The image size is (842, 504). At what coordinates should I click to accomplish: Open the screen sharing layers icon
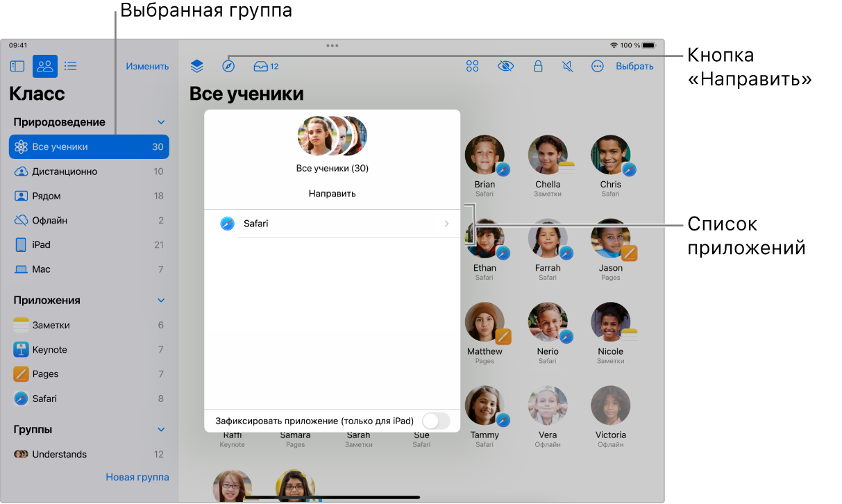point(196,66)
